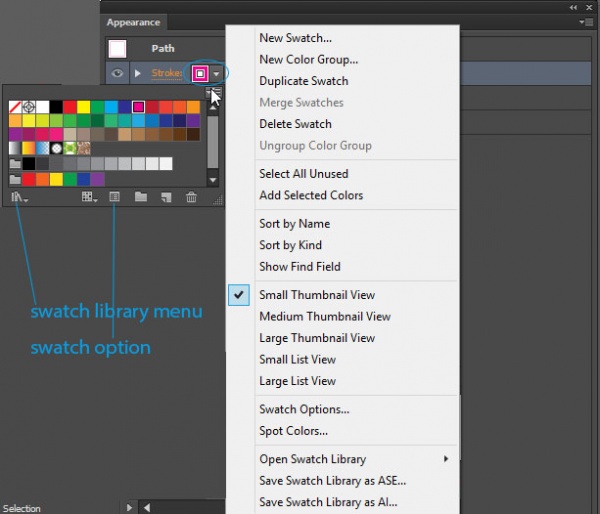The image size is (600, 514).
Task: Click the New Swatch icon
Action: 166,198
